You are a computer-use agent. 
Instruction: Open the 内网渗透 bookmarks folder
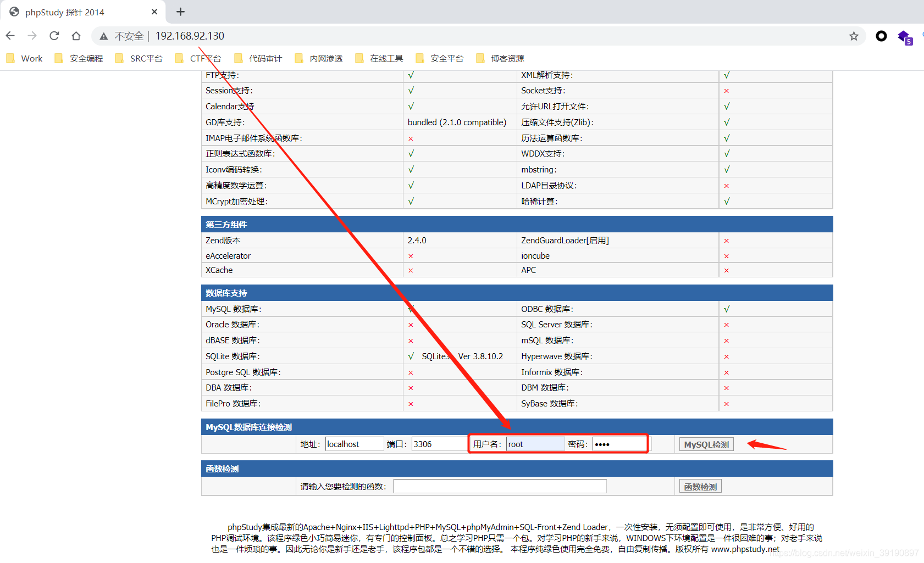(x=319, y=58)
